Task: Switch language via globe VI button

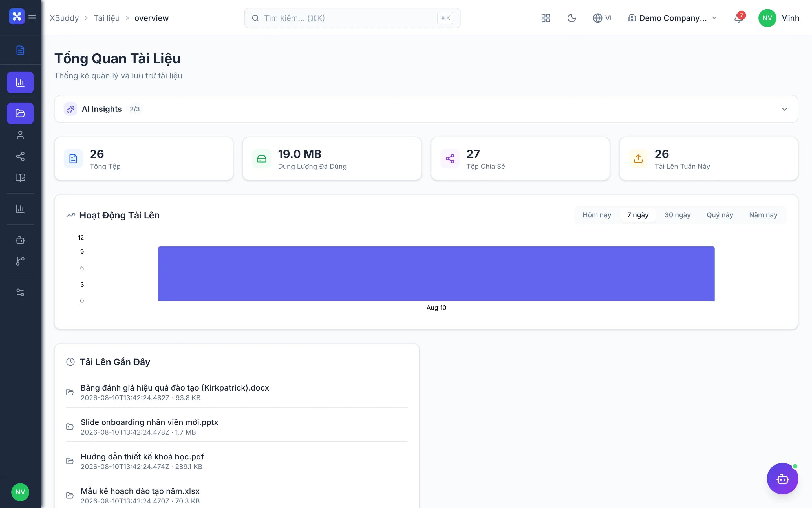Action: (602, 18)
